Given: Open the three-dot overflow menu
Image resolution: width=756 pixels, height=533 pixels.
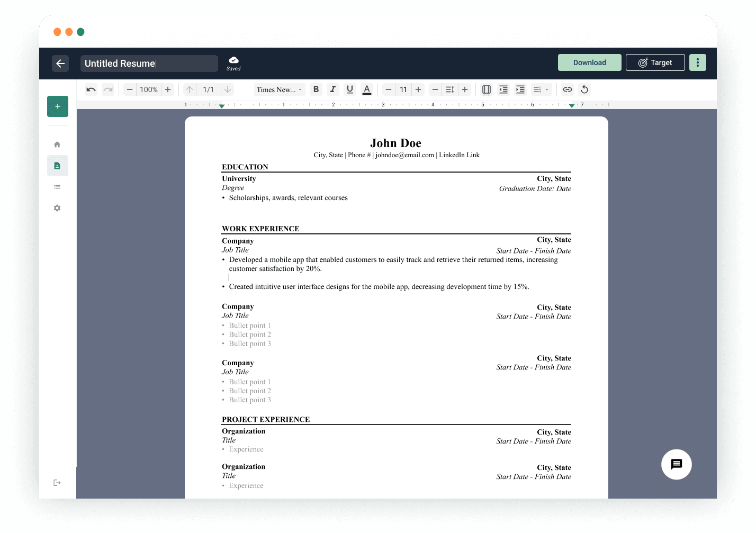Looking at the screenshot, I should (698, 62).
